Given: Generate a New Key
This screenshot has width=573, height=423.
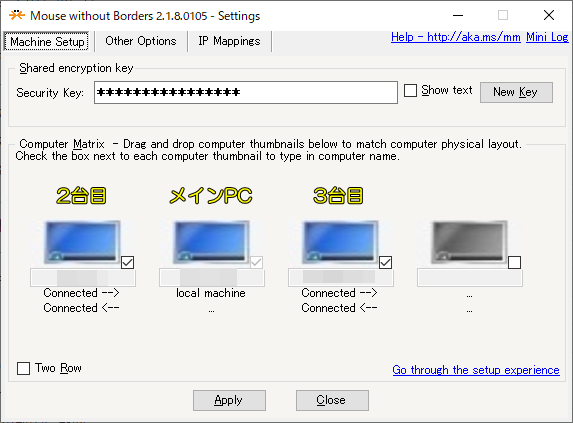Looking at the screenshot, I should pyautogui.click(x=516, y=92).
